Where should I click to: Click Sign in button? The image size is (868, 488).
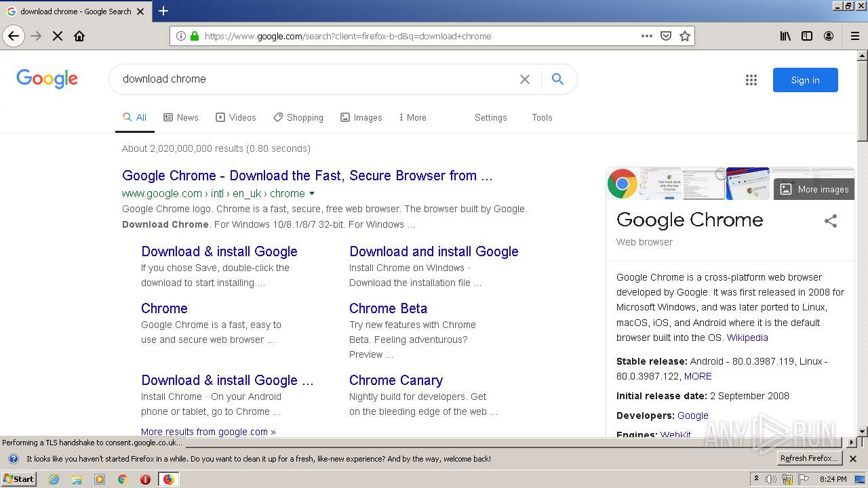tap(805, 80)
